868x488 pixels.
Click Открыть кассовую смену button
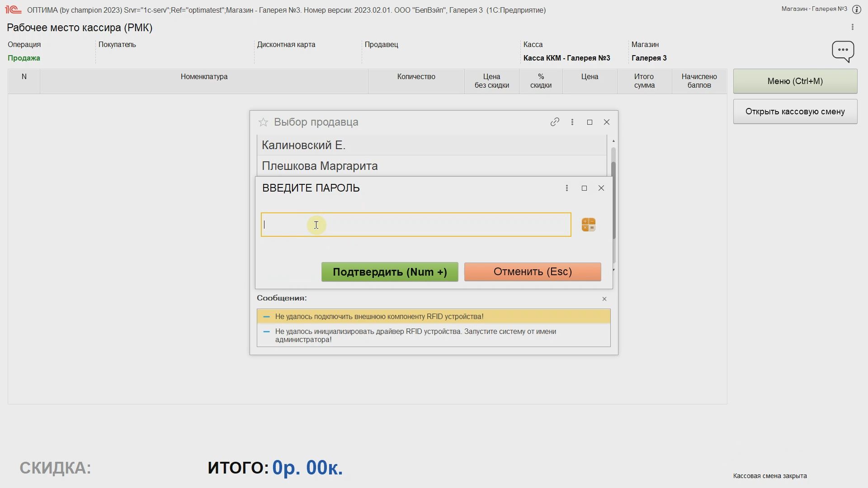tap(795, 112)
